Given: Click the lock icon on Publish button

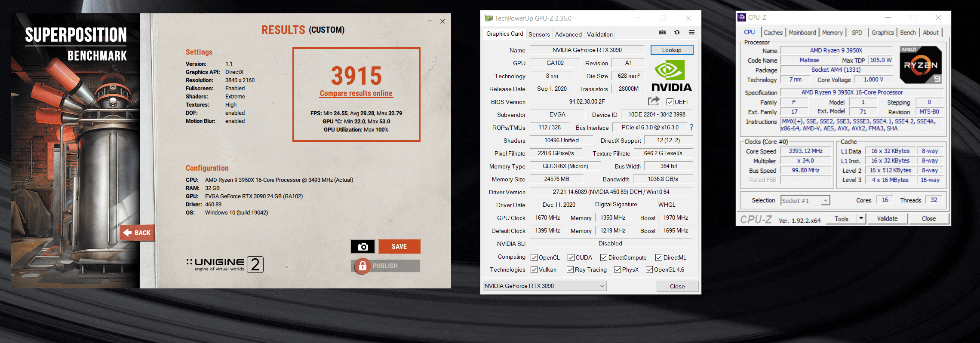Looking at the screenshot, I should [363, 266].
